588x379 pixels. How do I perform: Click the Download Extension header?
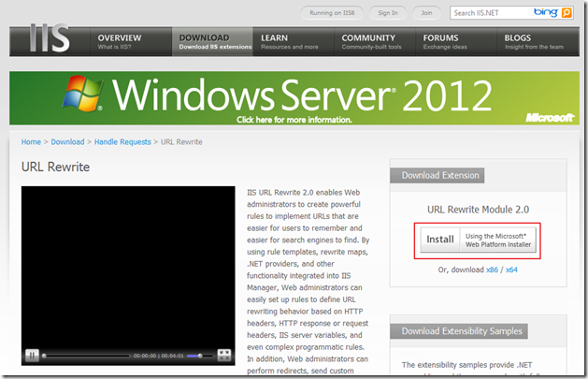click(437, 175)
